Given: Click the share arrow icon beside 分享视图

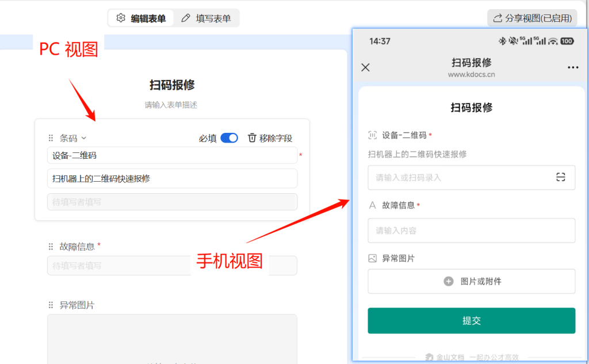Looking at the screenshot, I should coord(498,18).
